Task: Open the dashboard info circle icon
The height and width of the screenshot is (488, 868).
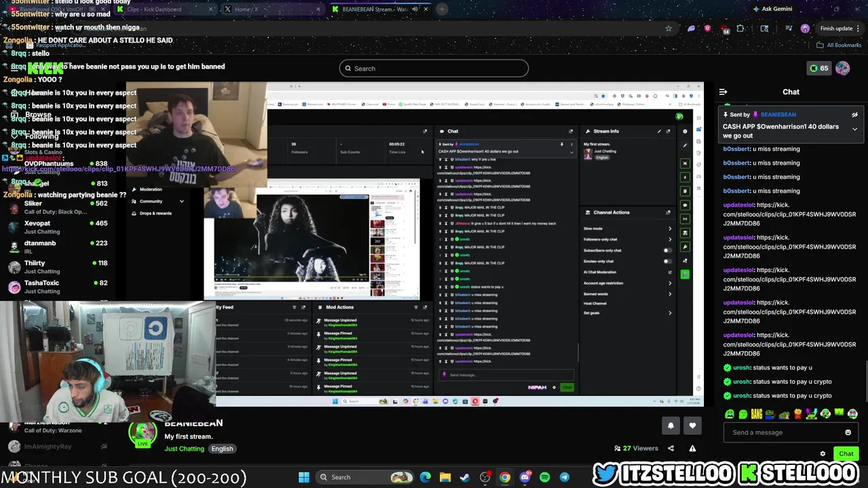Action: click(x=685, y=131)
